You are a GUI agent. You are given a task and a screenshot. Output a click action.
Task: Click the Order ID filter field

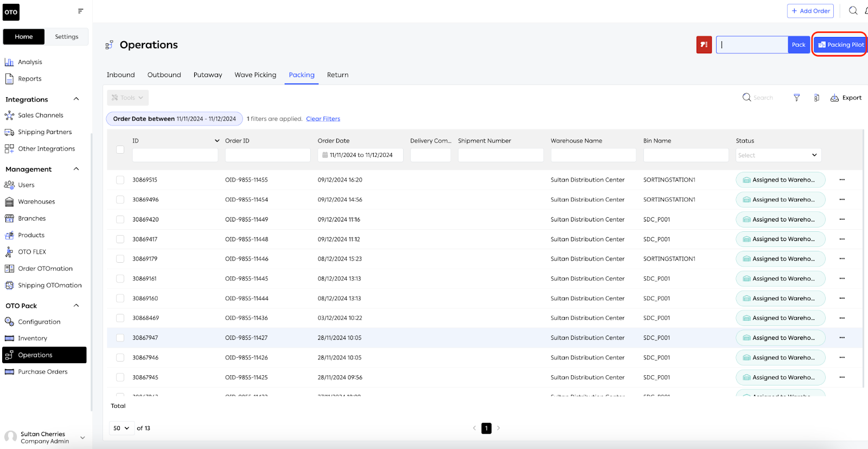267,155
